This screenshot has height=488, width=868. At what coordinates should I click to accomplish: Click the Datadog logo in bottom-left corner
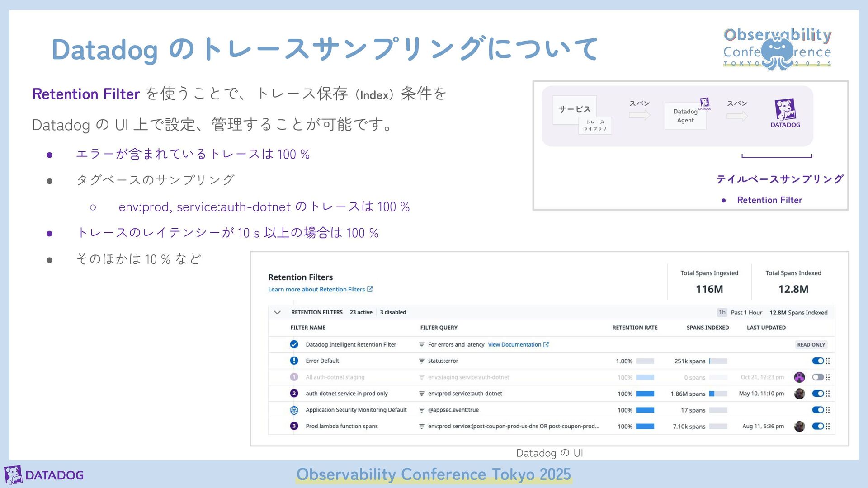point(44,475)
